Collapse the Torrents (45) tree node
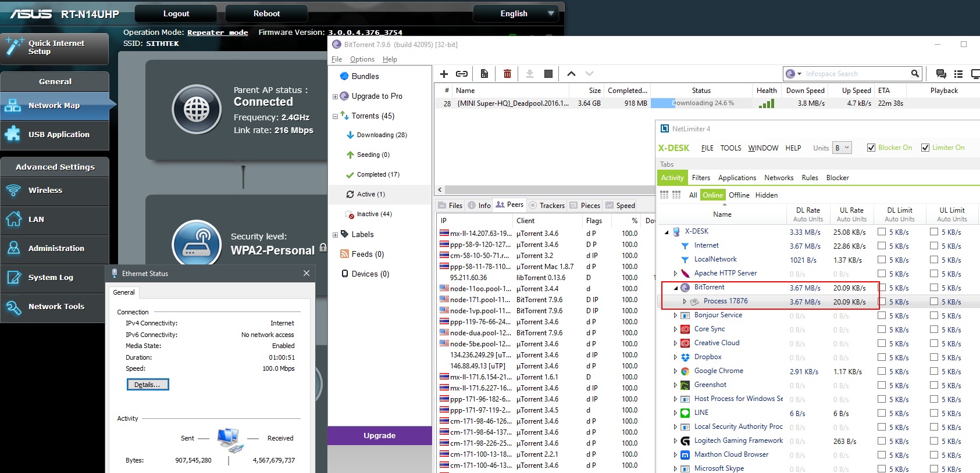 (x=335, y=116)
